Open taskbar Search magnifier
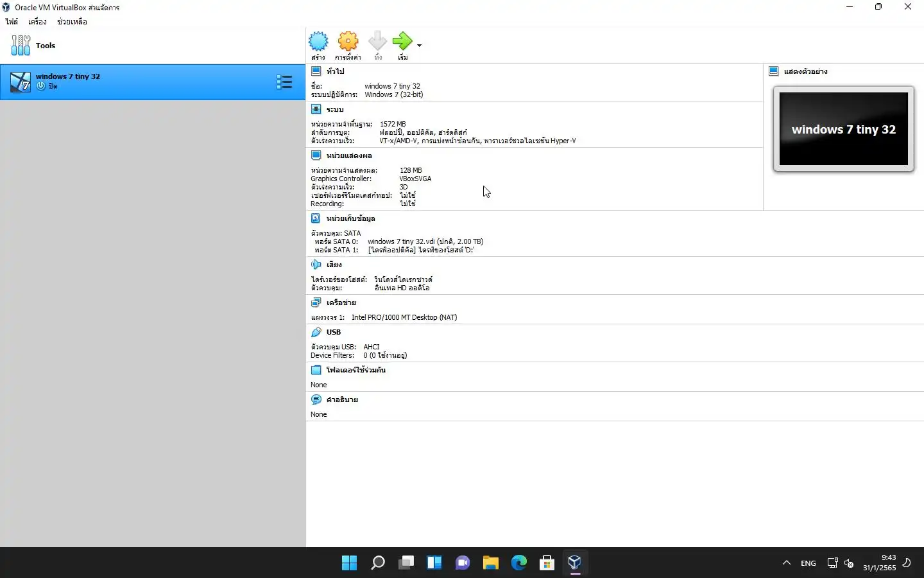924x578 pixels. (x=378, y=563)
